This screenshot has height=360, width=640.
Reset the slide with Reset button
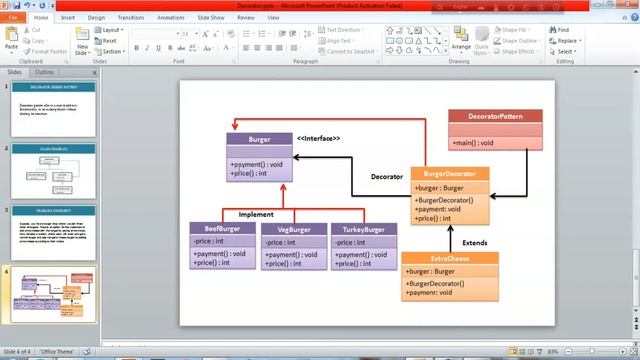pyautogui.click(x=106, y=41)
